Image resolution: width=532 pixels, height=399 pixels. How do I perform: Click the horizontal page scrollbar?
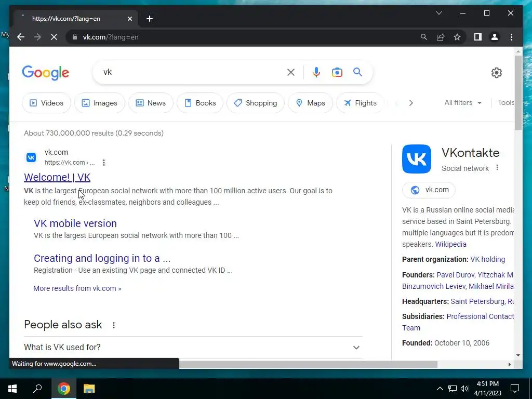[x=308, y=364]
